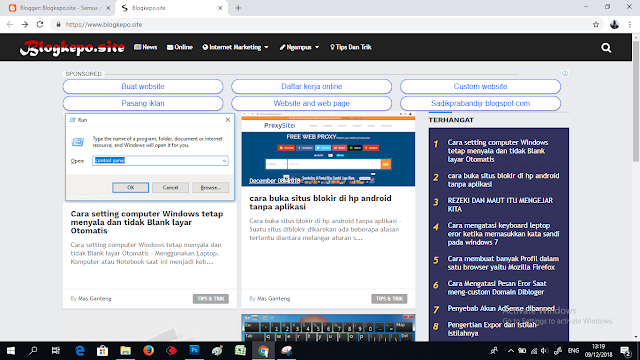640x360 pixels.
Task: Open File Explorer from the taskbar
Action: [125, 351]
